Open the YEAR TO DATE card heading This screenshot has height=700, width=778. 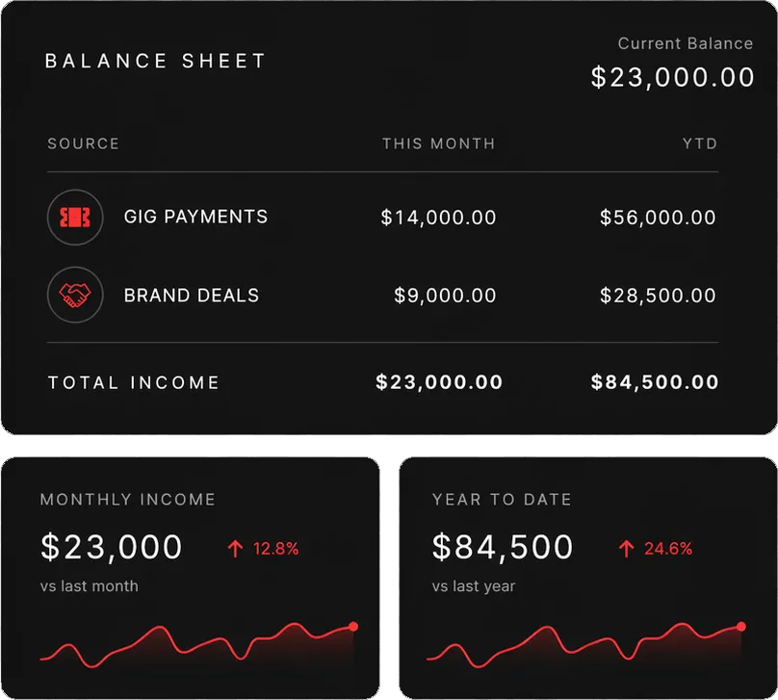coord(502,500)
